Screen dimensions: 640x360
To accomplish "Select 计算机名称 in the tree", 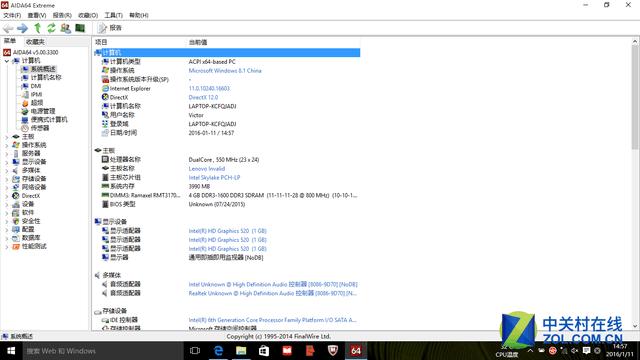I will [x=46, y=78].
